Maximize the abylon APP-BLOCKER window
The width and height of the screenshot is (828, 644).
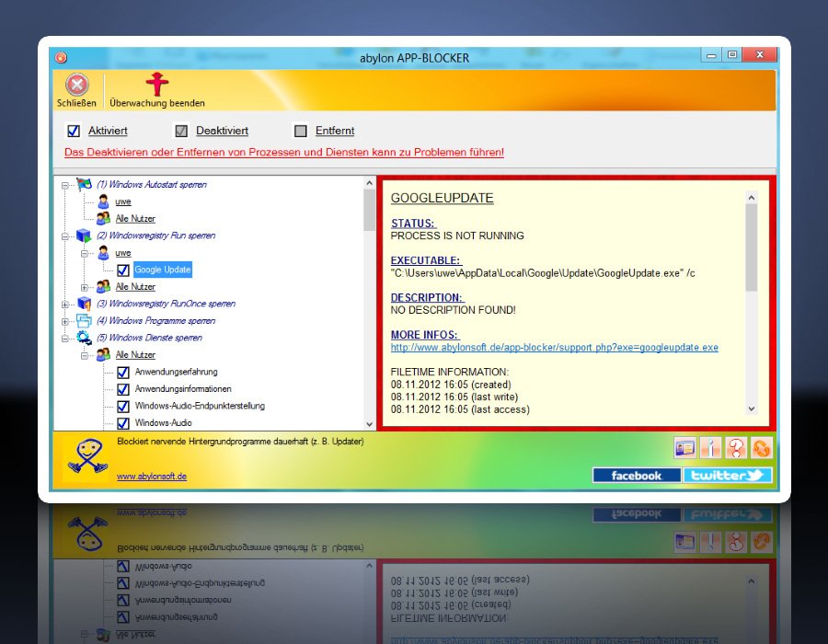pyautogui.click(x=732, y=54)
